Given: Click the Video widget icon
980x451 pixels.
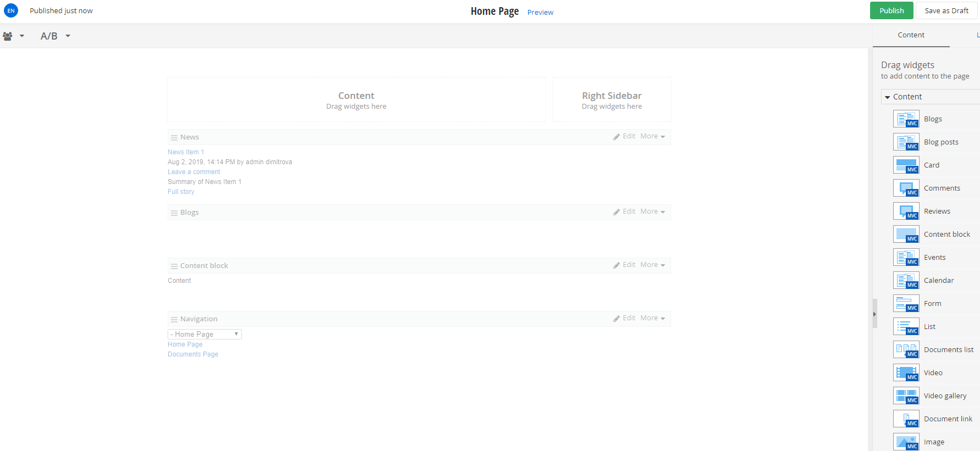Looking at the screenshot, I should point(906,372).
